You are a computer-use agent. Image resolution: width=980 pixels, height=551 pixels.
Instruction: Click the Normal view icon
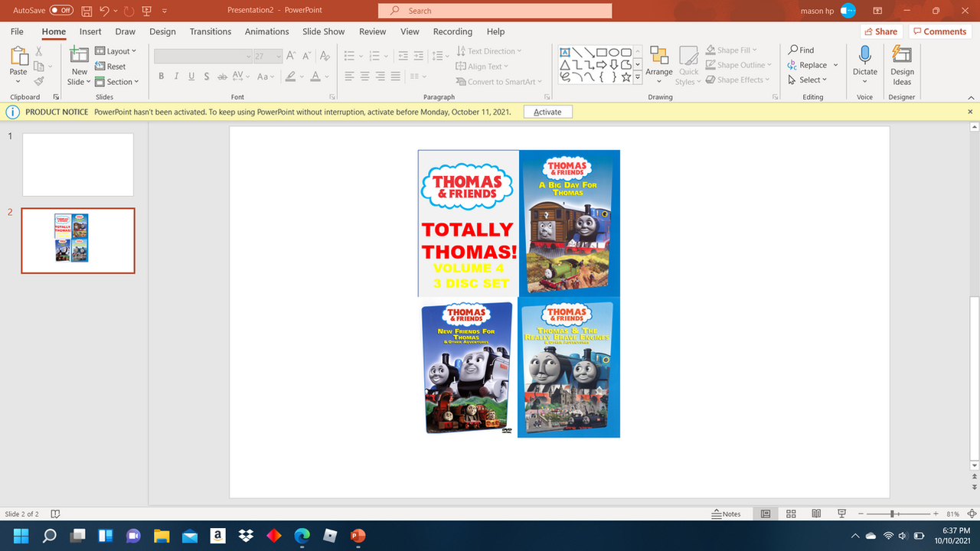pyautogui.click(x=765, y=514)
